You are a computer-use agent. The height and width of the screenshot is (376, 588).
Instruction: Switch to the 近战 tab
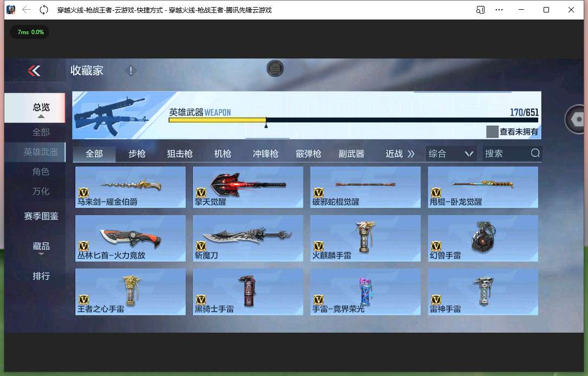click(x=394, y=154)
